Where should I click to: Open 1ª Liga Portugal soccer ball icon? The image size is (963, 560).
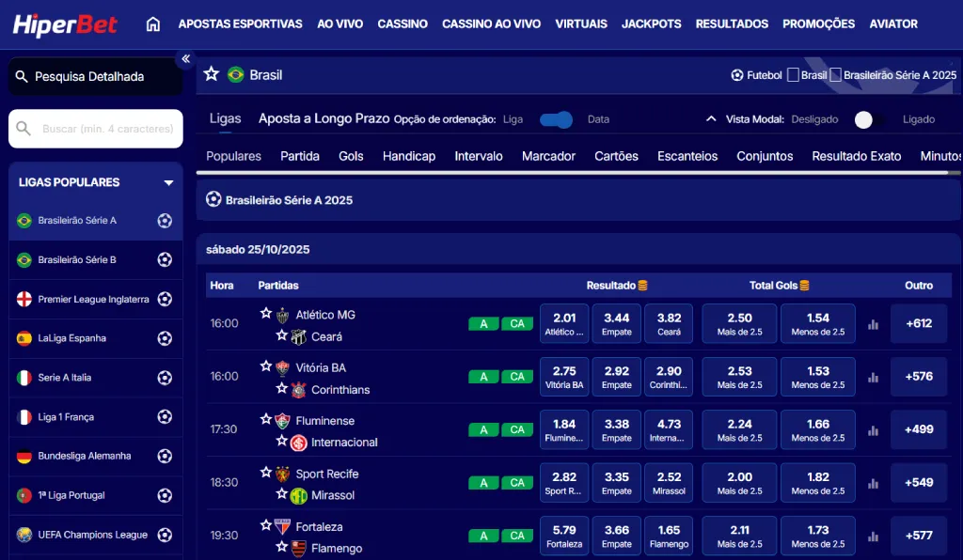(165, 495)
